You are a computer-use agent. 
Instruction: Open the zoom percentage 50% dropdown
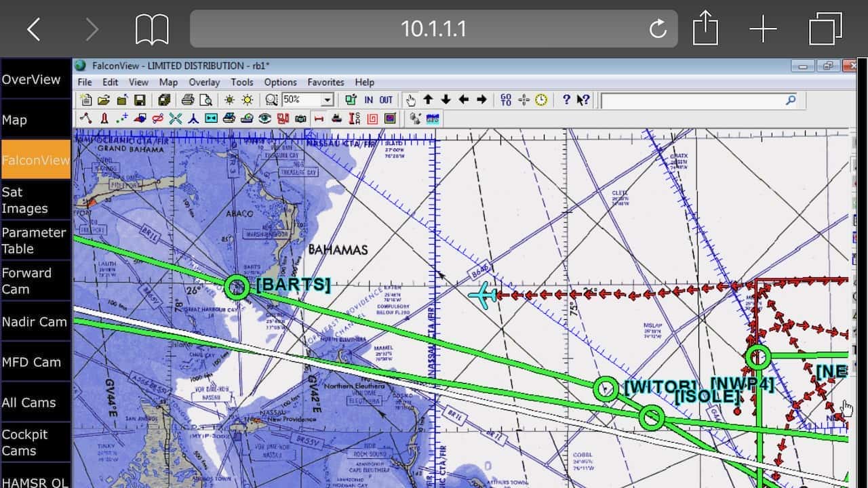coord(327,100)
